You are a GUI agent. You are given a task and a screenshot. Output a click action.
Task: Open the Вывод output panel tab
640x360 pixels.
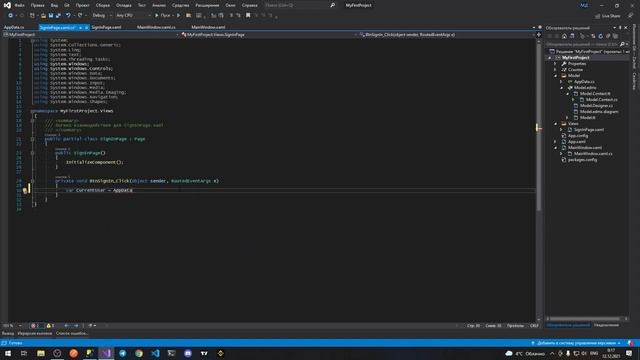pos(8,333)
